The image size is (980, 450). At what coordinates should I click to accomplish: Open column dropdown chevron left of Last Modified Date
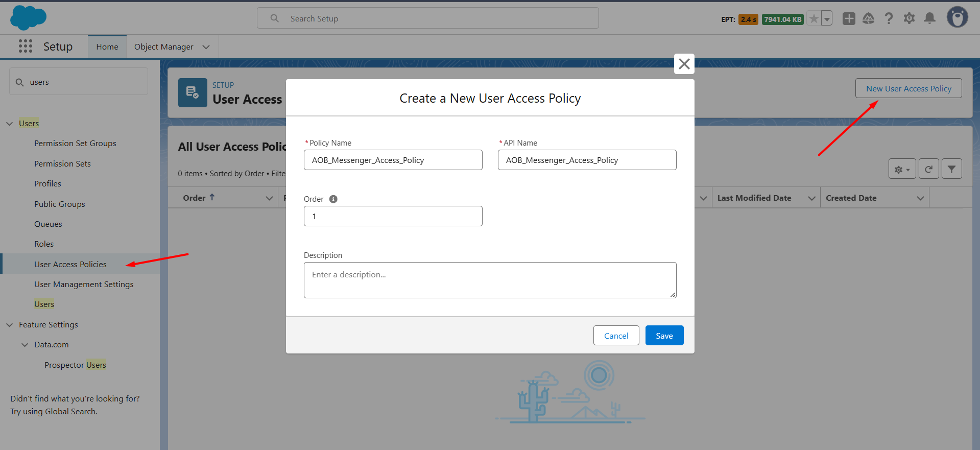tap(703, 198)
